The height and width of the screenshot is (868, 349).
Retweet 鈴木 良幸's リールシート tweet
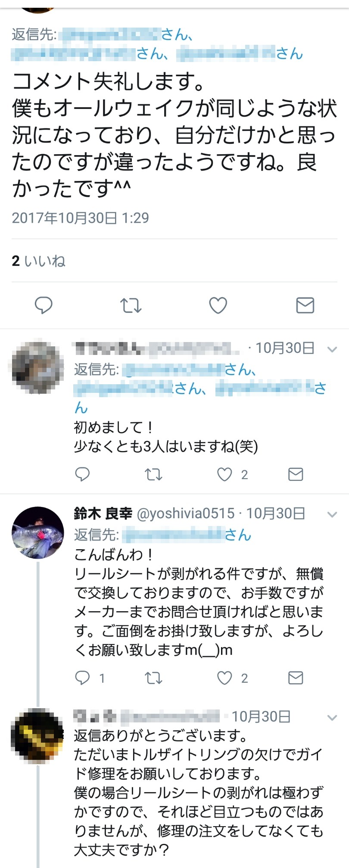[153, 678]
